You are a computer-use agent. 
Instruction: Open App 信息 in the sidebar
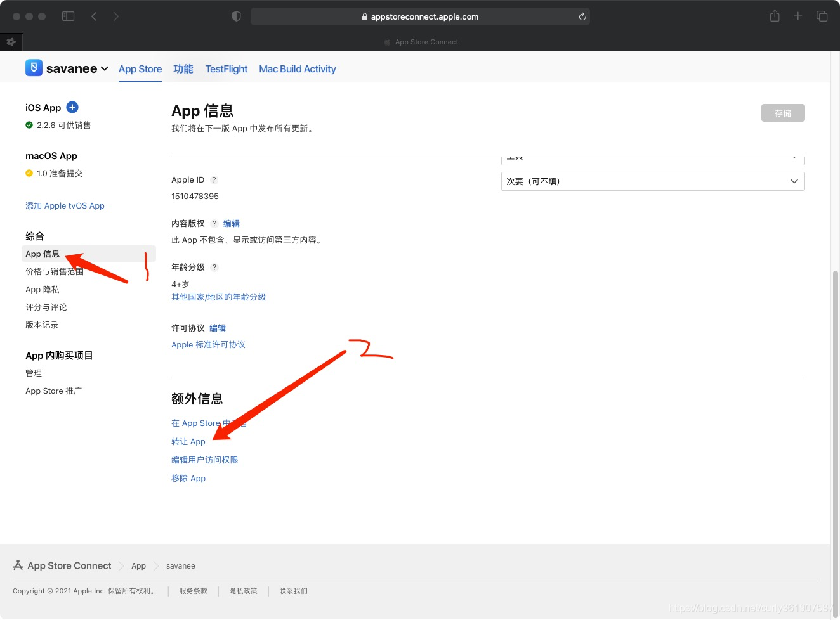click(89, 254)
